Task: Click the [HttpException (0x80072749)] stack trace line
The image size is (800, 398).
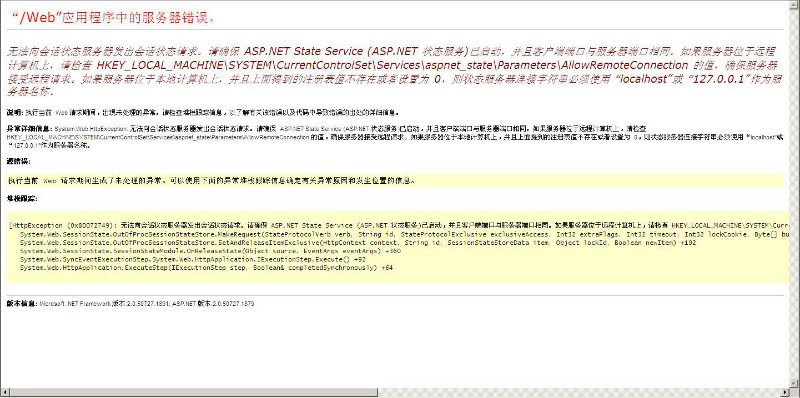Action: [399, 225]
